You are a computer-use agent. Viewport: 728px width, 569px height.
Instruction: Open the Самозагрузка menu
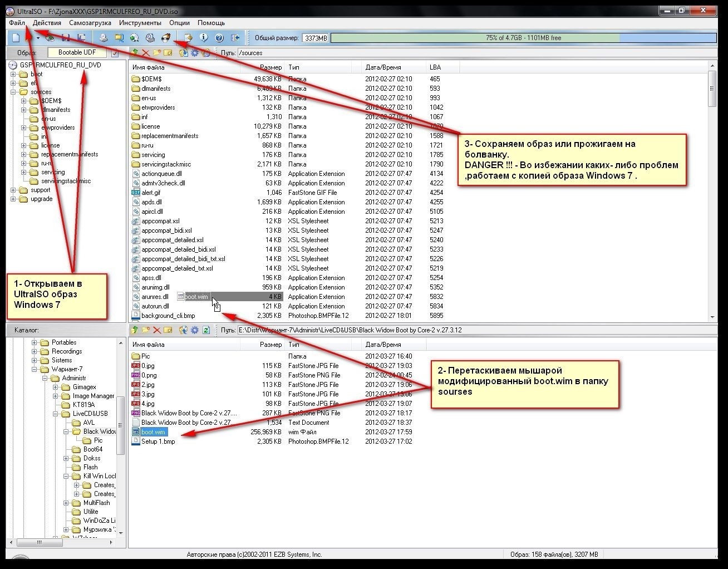pyautogui.click(x=90, y=23)
